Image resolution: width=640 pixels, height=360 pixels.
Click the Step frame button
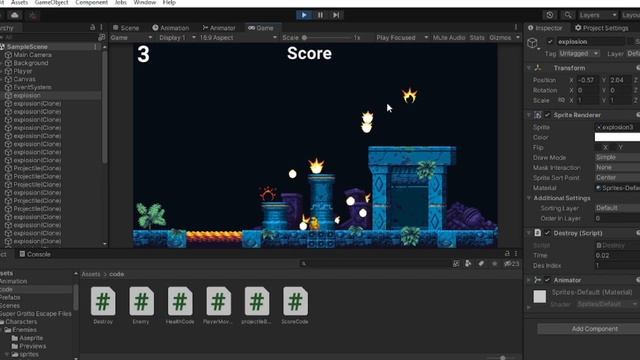point(336,15)
